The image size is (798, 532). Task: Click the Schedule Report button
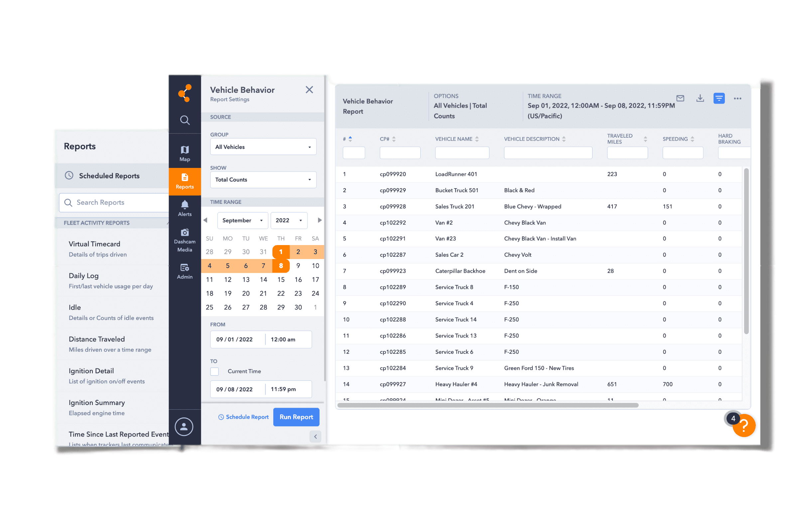[245, 417]
